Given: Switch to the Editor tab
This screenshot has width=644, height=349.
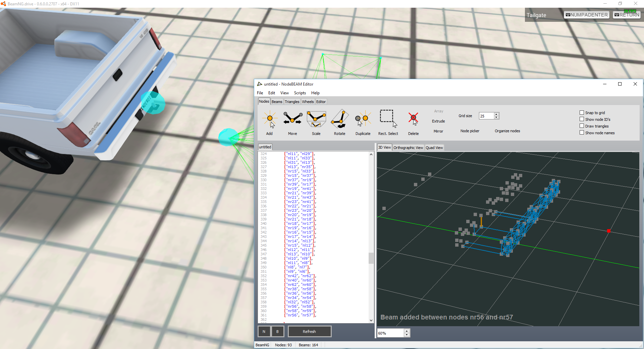Looking at the screenshot, I should (x=321, y=102).
